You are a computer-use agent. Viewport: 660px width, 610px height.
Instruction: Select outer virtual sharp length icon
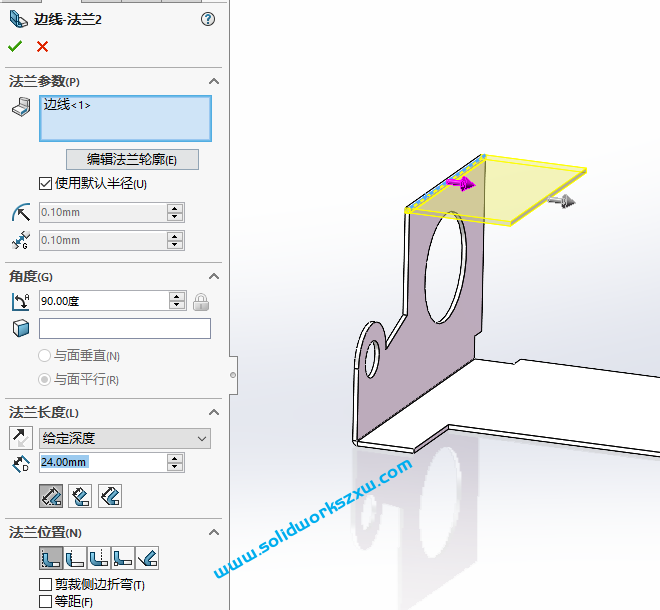coord(51,496)
